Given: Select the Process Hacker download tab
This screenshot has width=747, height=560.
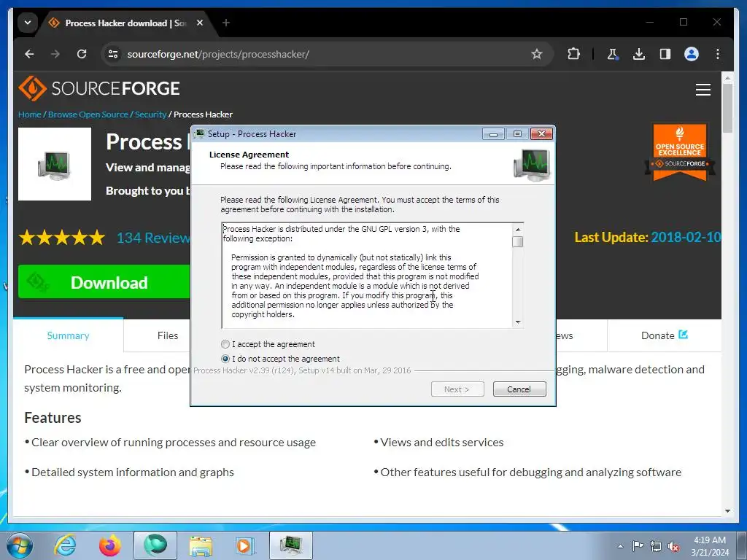Looking at the screenshot, I should click(x=125, y=23).
